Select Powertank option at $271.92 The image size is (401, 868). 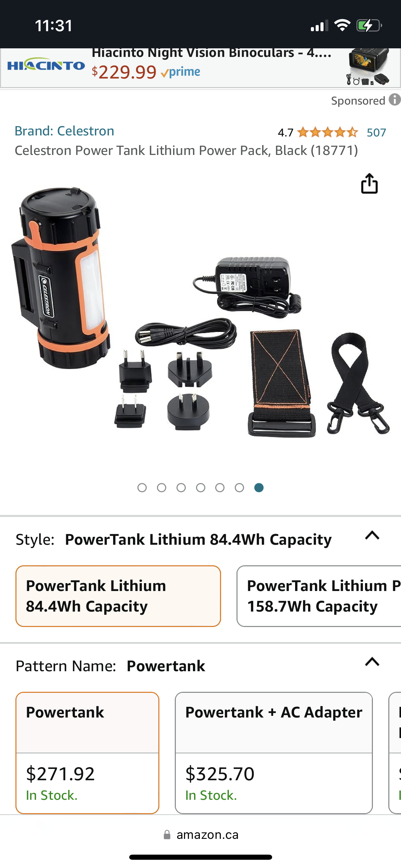(87, 753)
